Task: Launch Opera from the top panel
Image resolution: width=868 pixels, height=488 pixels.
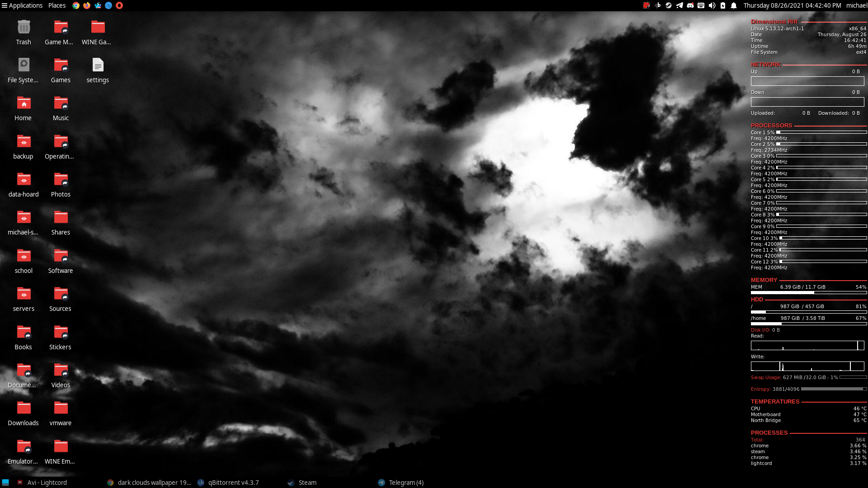Action: pyautogui.click(x=119, y=5)
